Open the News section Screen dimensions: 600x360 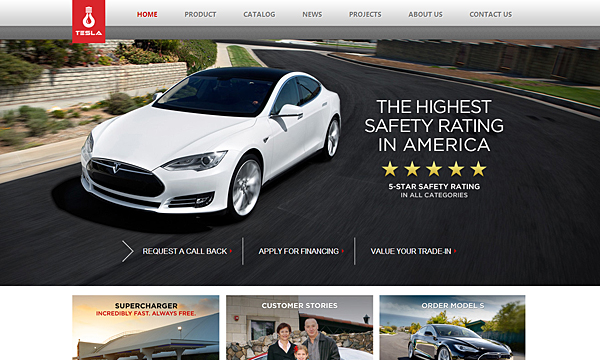tap(312, 15)
